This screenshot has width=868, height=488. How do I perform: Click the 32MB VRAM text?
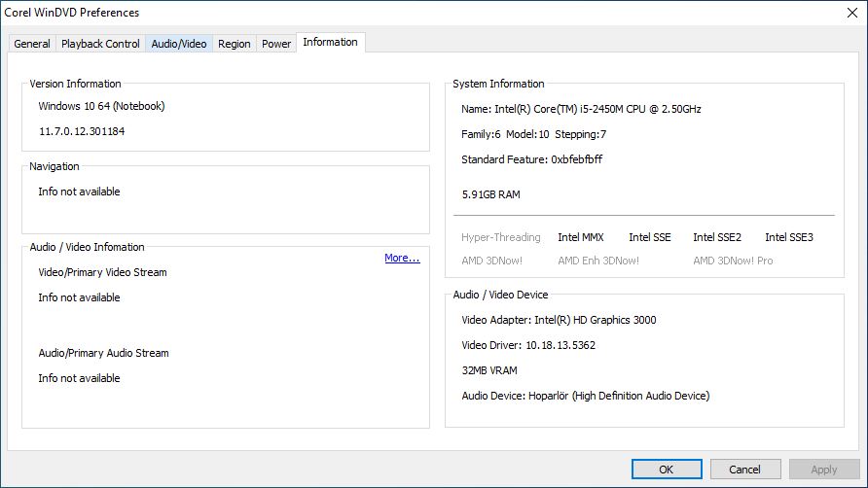(489, 370)
